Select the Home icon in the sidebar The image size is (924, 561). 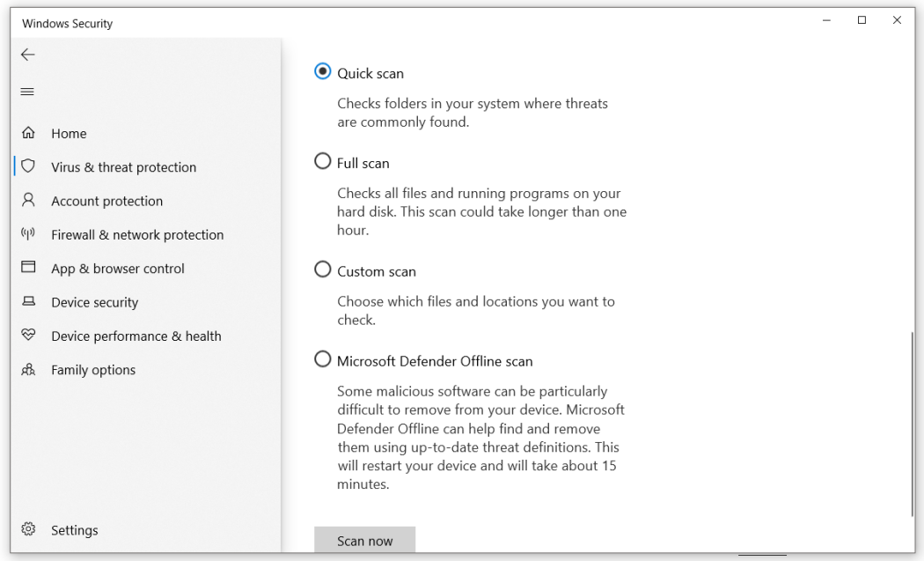27,133
